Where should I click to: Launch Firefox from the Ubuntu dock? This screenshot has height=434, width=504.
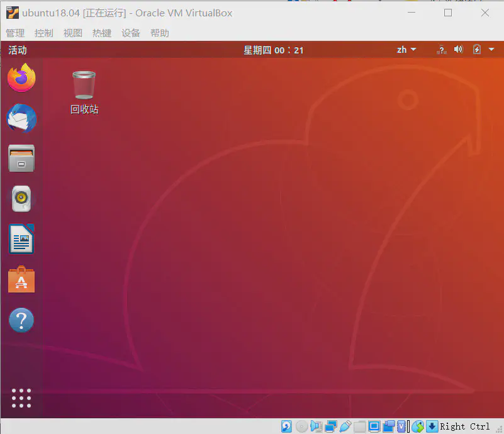pyautogui.click(x=21, y=78)
